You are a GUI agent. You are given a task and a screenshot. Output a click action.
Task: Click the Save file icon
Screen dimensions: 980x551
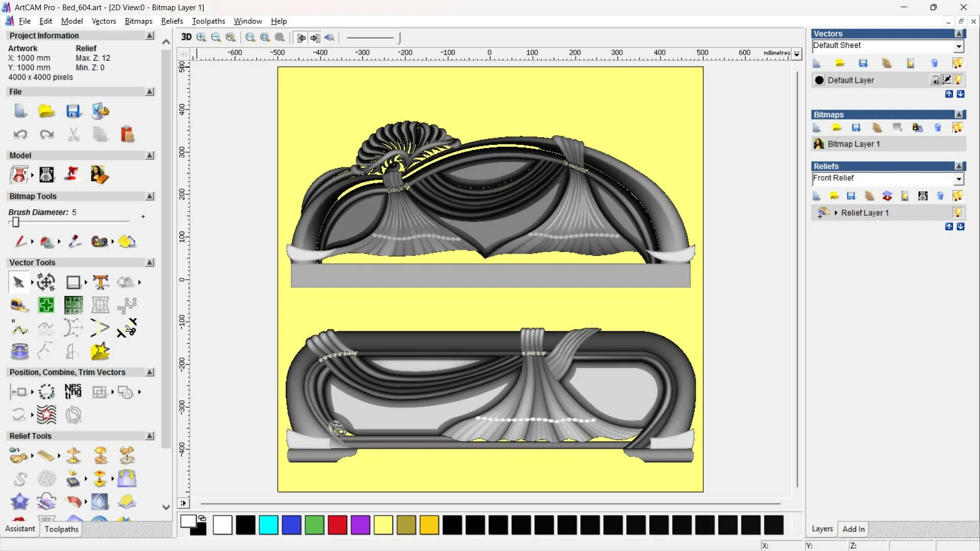[73, 111]
